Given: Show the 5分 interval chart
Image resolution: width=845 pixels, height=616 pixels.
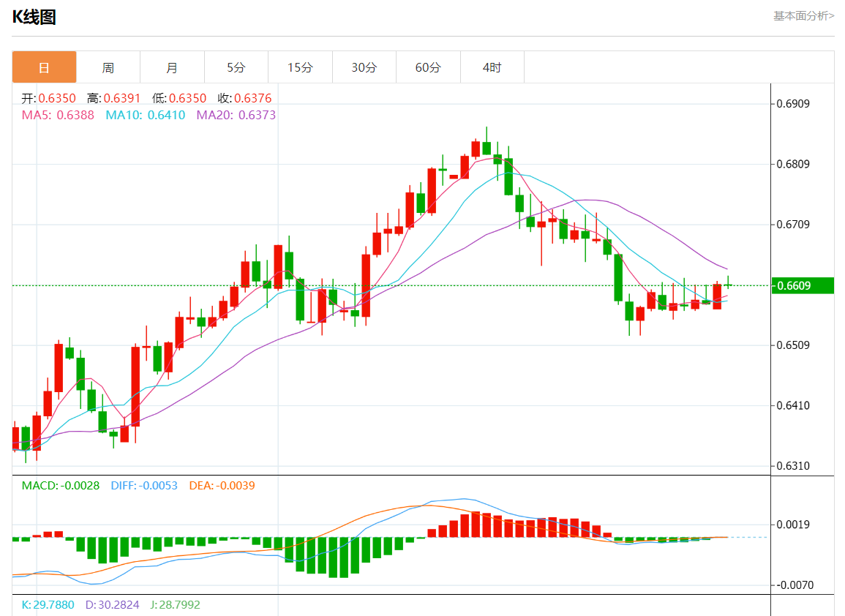Looking at the screenshot, I should [236, 67].
